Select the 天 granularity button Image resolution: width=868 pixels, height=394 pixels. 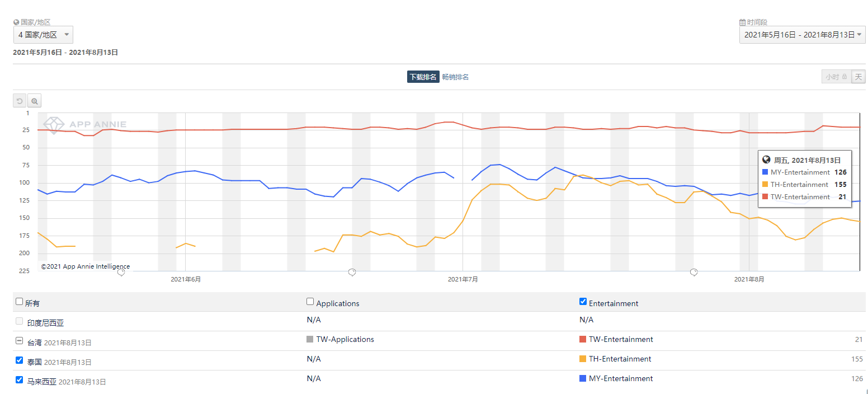858,77
